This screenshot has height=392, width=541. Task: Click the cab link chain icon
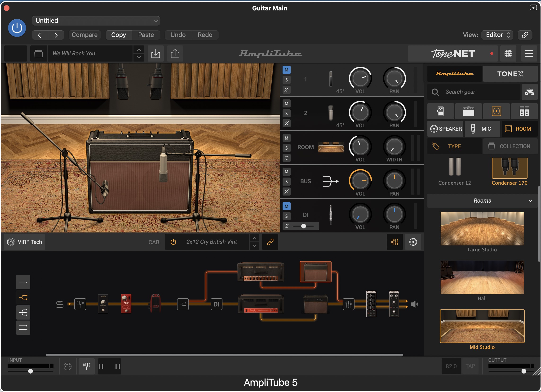[270, 242]
